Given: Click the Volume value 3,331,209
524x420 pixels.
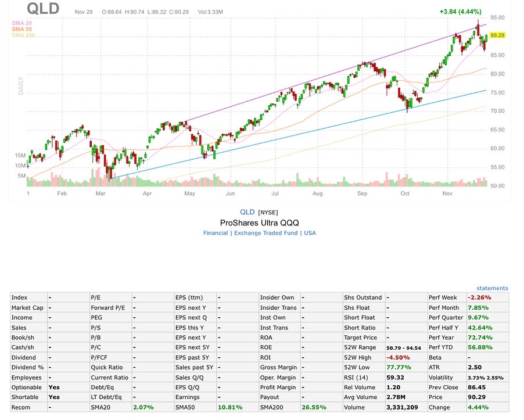Looking at the screenshot, I should (x=402, y=407).
